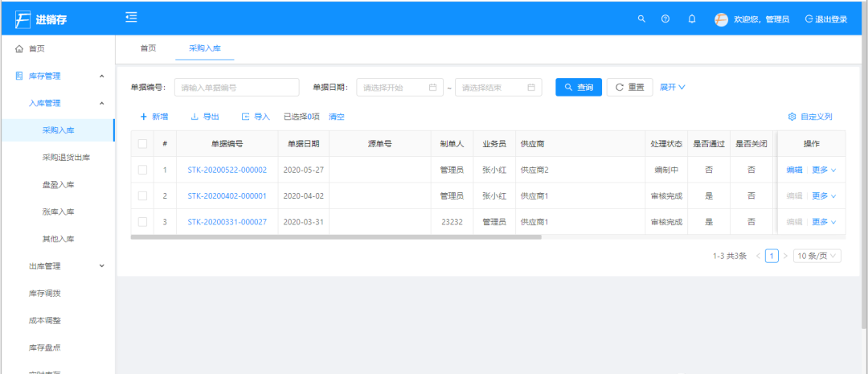Open 盘盈入库 in the sidebar
Image resolution: width=868 pixels, height=374 pixels.
coord(58,184)
